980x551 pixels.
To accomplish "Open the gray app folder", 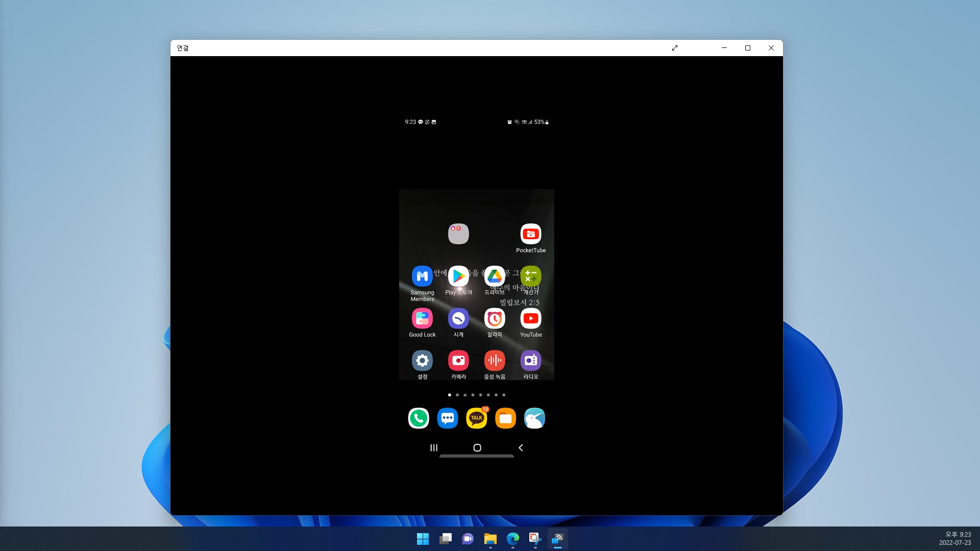I will pyautogui.click(x=458, y=234).
